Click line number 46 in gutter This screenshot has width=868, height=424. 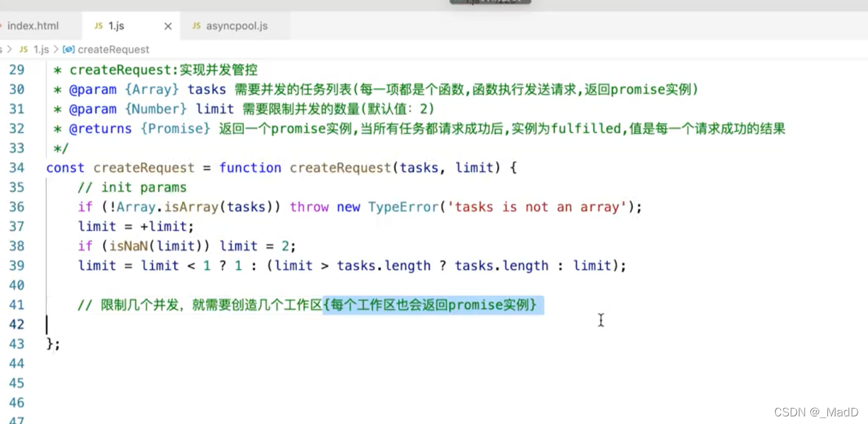point(16,403)
